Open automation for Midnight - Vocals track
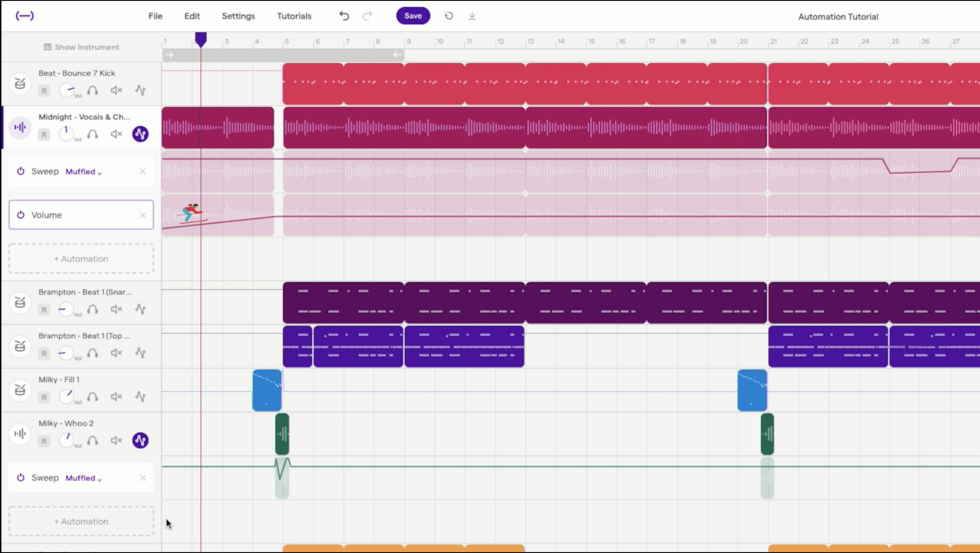 [140, 134]
